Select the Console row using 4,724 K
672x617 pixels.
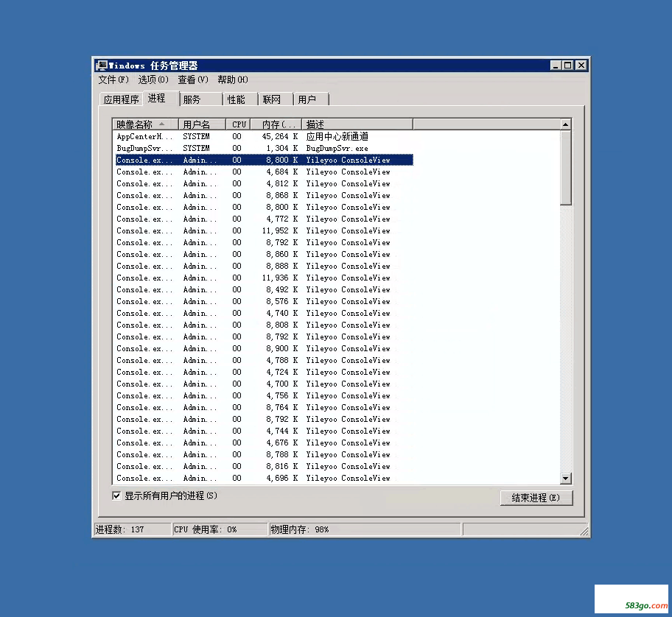[265, 372]
